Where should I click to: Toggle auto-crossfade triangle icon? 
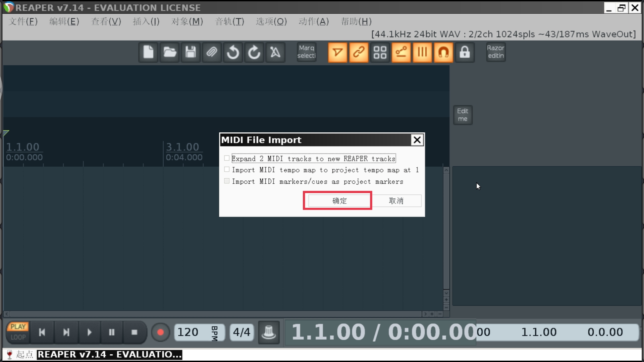click(337, 52)
